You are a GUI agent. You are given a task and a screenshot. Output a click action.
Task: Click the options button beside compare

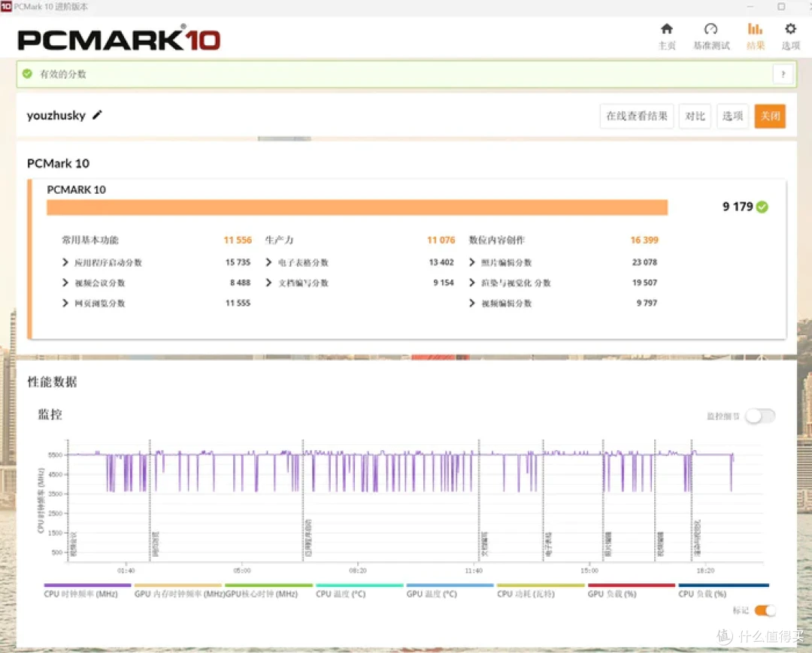tap(733, 116)
